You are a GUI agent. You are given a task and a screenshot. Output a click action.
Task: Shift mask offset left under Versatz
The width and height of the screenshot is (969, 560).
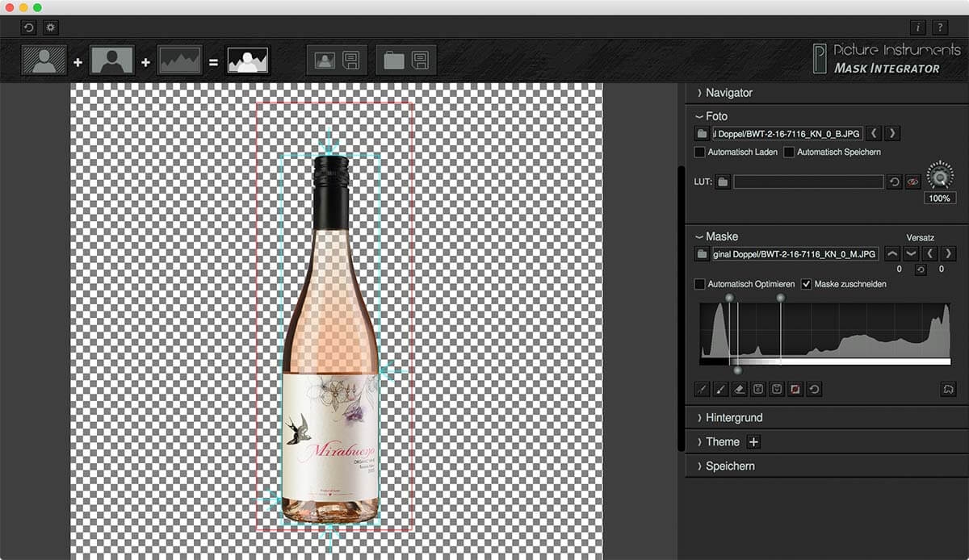pyautogui.click(x=930, y=253)
